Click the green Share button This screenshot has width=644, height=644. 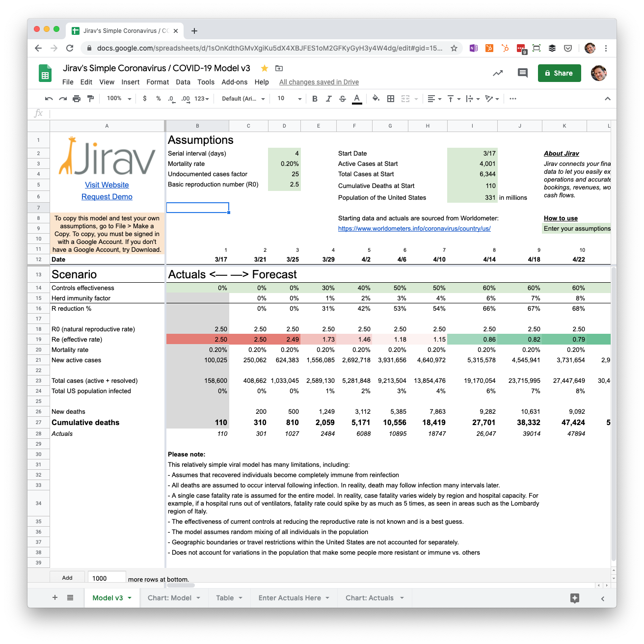pos(559,73)
